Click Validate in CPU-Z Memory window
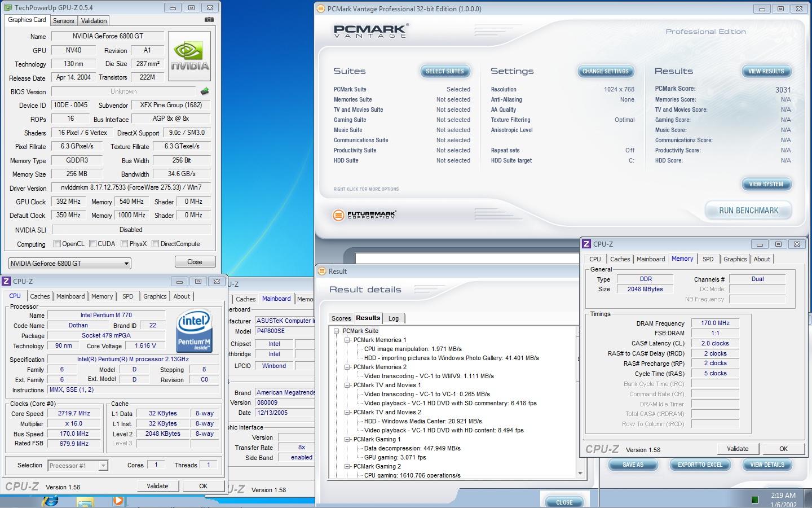This screenshot has width=812, height=508. pos(738,449)
